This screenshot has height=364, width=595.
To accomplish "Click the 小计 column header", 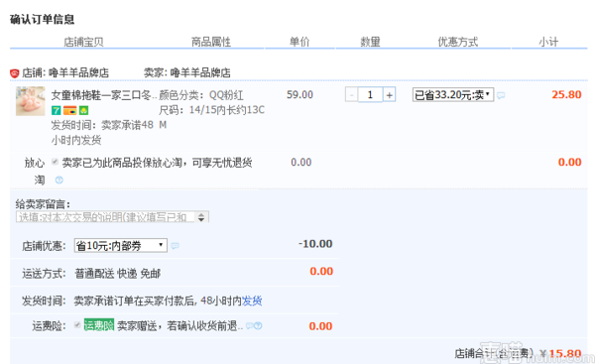I will point(548,42).
